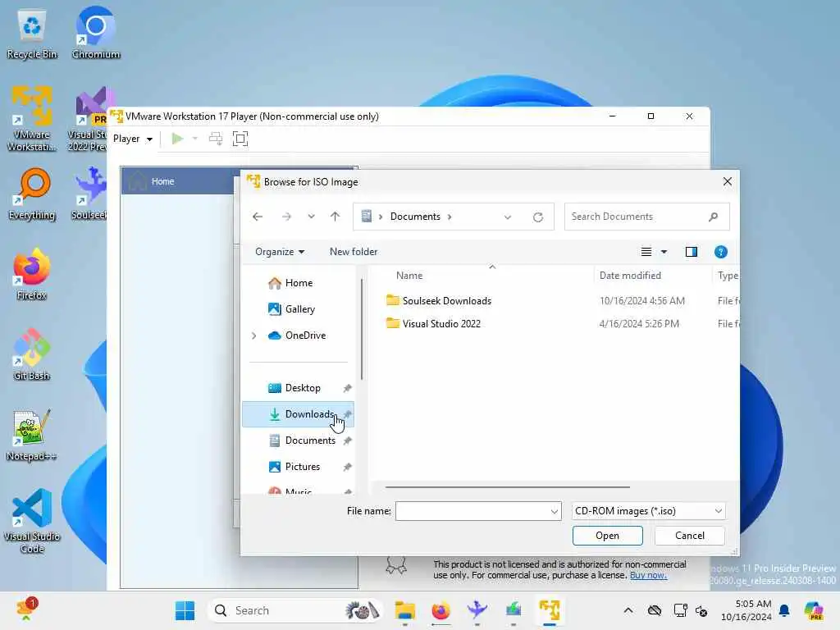Open notification bell in taskbar
This screenshot has height=630, width=840.
click(784, 610)
